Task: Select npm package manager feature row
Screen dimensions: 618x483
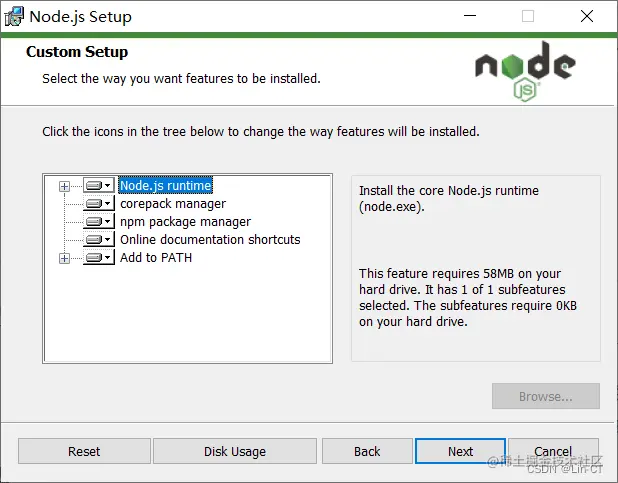Action: click(185, 222)
